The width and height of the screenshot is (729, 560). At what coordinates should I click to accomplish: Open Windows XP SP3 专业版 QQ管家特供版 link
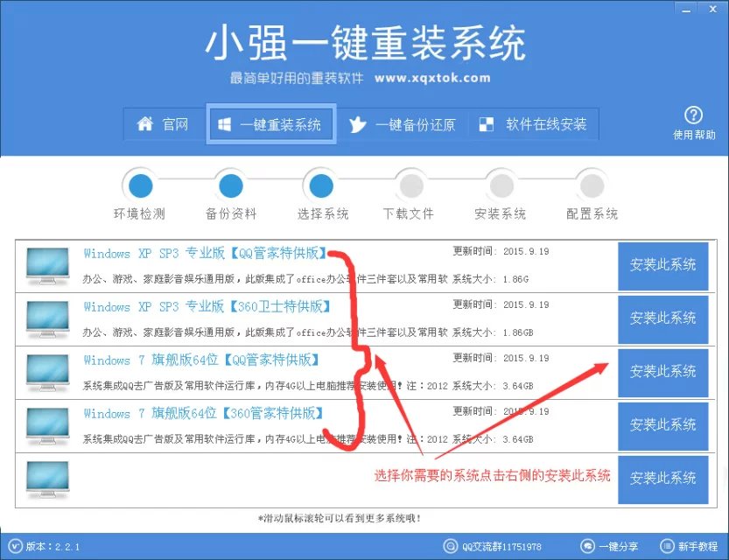203,254
